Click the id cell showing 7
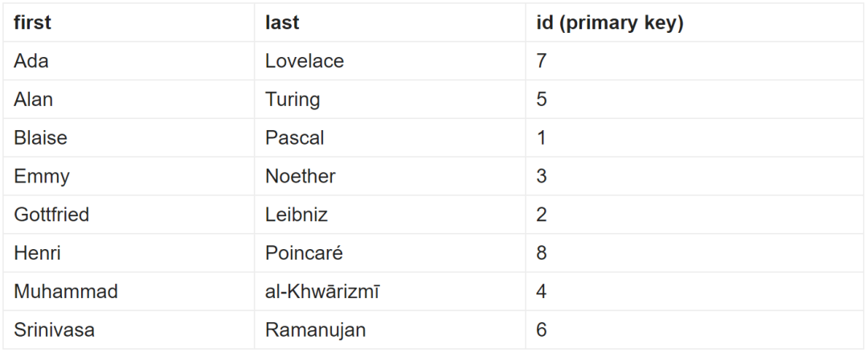The image size is (868, 352). click(x=542, y=61)
